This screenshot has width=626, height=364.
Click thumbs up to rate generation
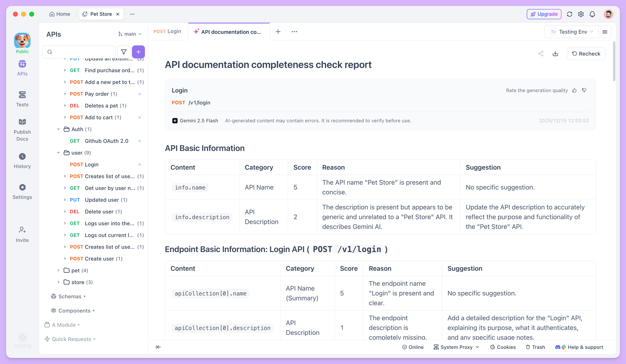coord(574,90)
